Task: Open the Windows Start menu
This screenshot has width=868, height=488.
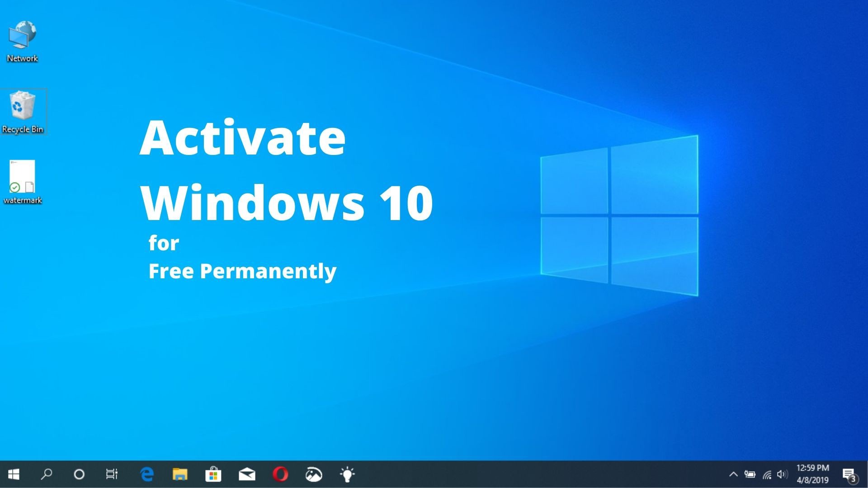Action: coord(14,474)
